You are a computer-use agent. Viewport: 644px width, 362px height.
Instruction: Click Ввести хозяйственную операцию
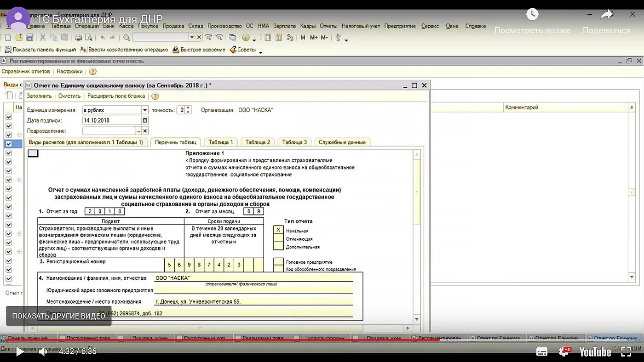pyautogui.click(x=124, y=50)
